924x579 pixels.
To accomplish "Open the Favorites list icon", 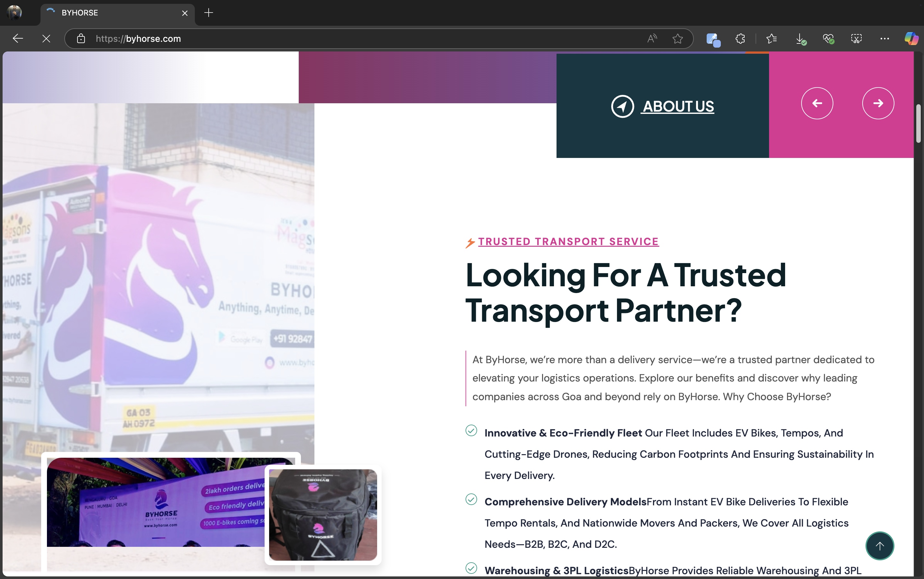I will pyautogui.click(x=771, y=38).
